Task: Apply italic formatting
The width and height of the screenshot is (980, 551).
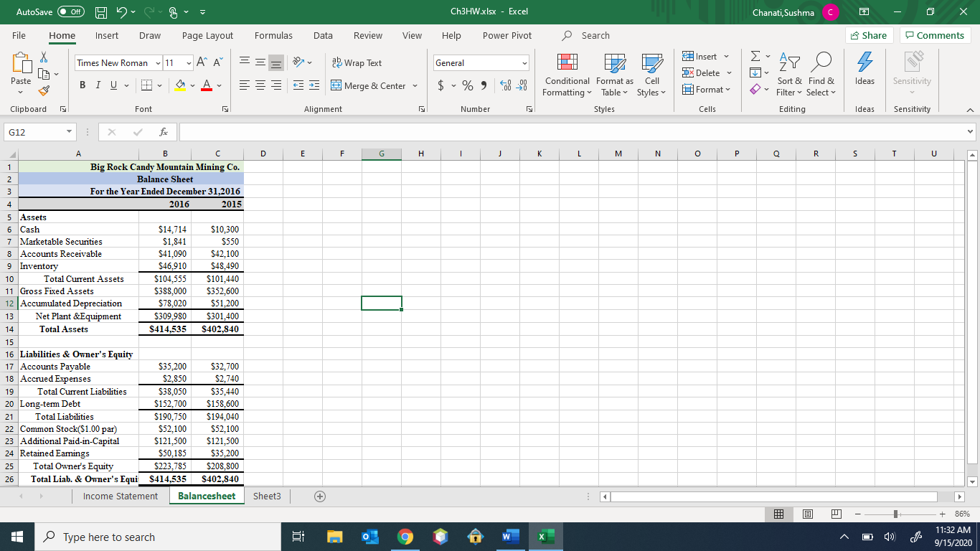Action: pyautogui.click(x=97, y=86)
